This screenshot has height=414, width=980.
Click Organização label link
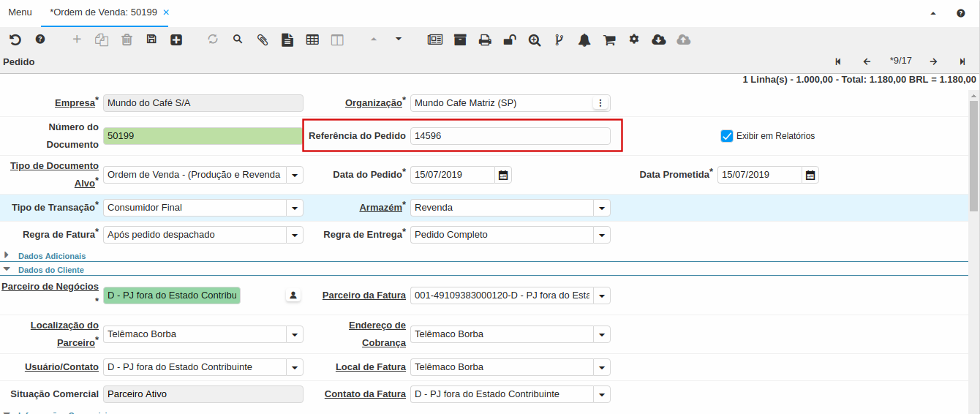(373, 103)
